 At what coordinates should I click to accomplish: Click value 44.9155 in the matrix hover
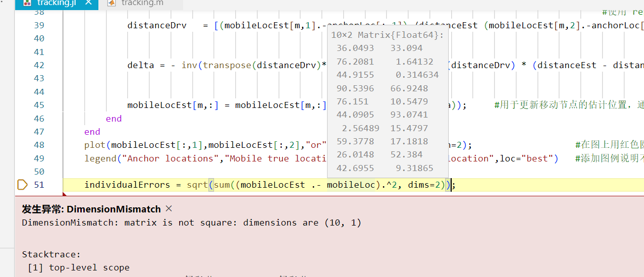pos(355,75)
